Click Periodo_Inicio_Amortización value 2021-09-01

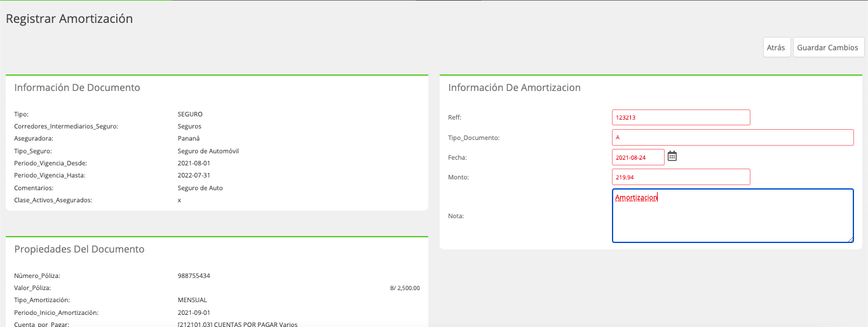(194, 312)
